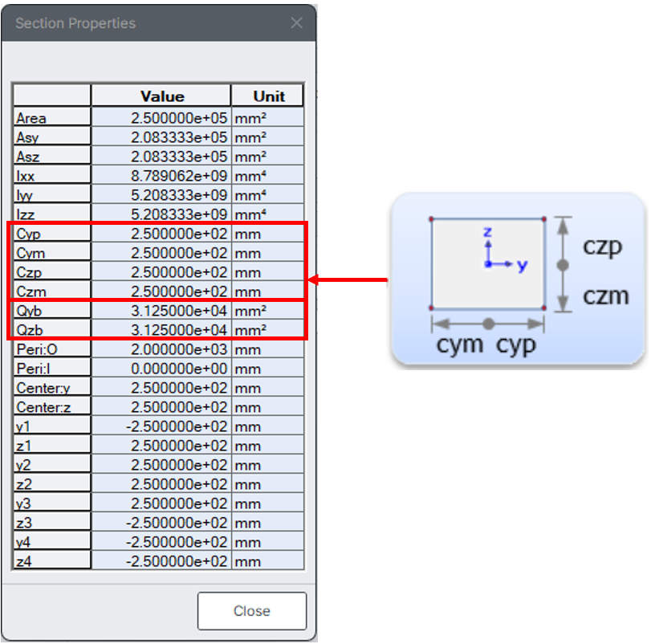Screen dimensions: 651x644
Task: Select Peri:I value 0.000000e+00
Action: (161, 369)
